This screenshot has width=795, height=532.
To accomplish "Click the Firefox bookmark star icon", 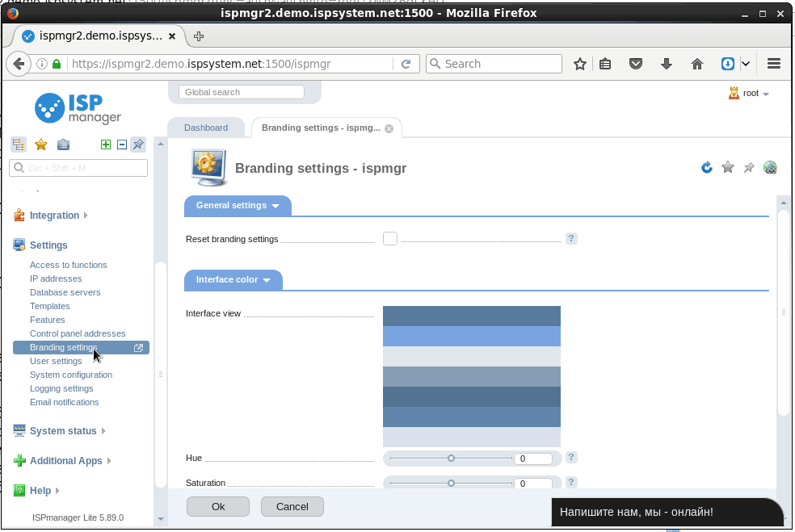I will 580,64.
